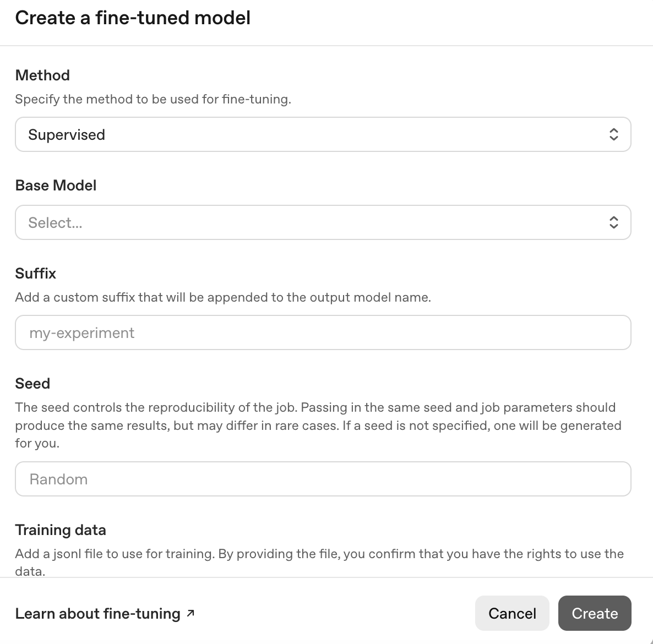
Task: Click the up stepper arrow in Base Model selector
Action: coord(613,219)
